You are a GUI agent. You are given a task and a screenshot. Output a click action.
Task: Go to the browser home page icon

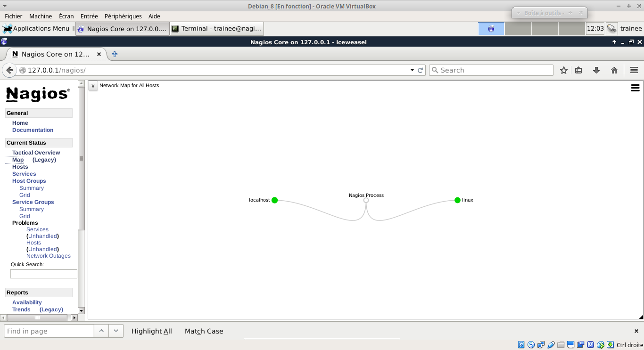tap(614, 70)
